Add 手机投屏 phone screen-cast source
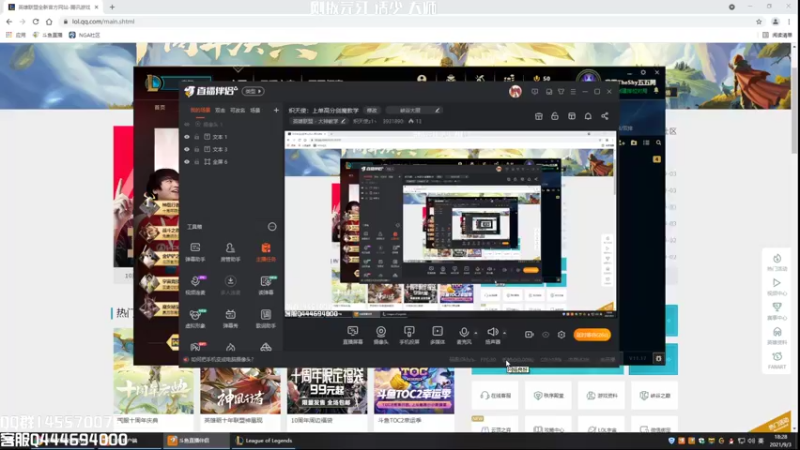Screen dimensions: 800x450 (409, 335)
